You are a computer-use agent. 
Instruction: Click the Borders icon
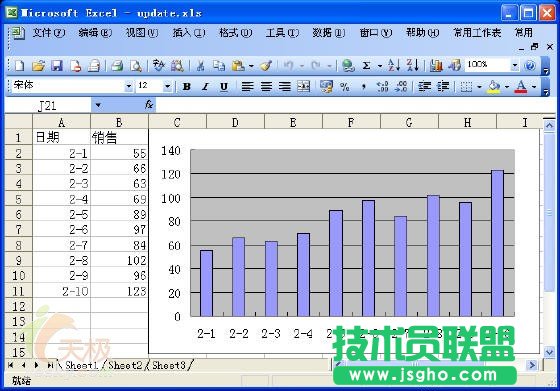point(466,86)
